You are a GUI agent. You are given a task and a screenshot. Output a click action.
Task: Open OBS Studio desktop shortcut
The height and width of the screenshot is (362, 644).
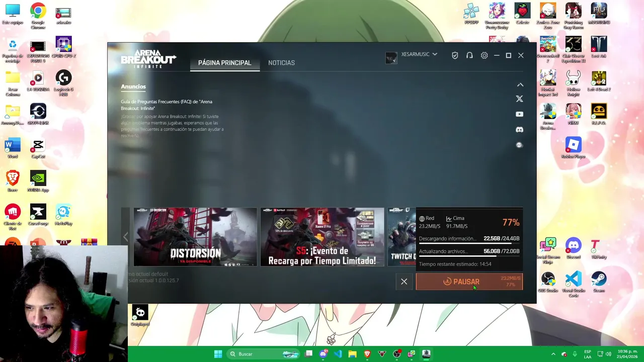pos(548,283)
